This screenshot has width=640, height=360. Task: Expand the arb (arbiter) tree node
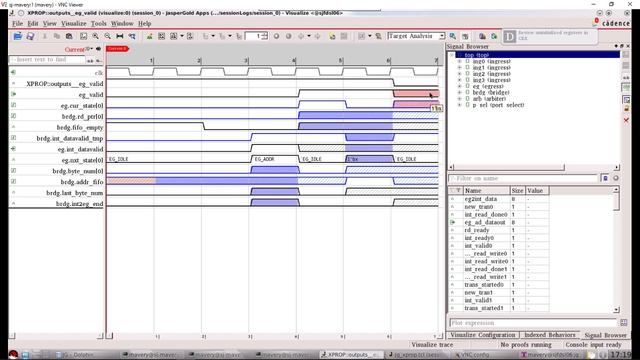point(460,99)
